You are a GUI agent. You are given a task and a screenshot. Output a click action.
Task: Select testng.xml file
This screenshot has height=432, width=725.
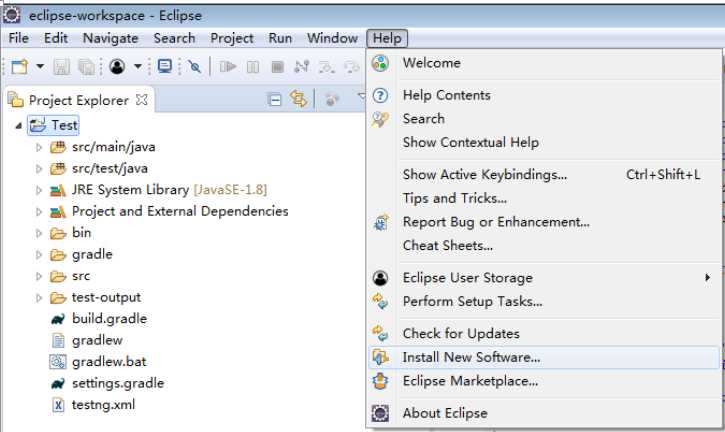[x=104, y=405]
